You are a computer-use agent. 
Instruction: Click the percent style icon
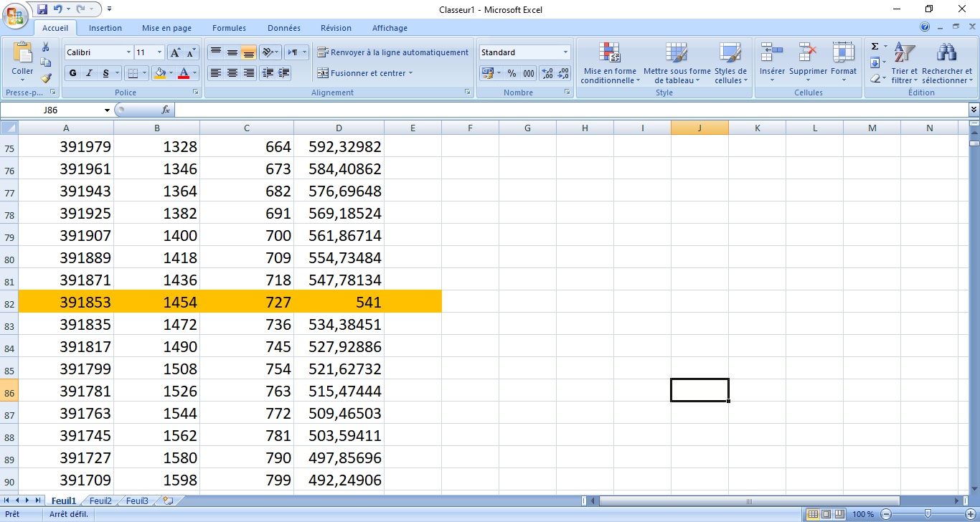pyautogui.click(x=512, y=73)
